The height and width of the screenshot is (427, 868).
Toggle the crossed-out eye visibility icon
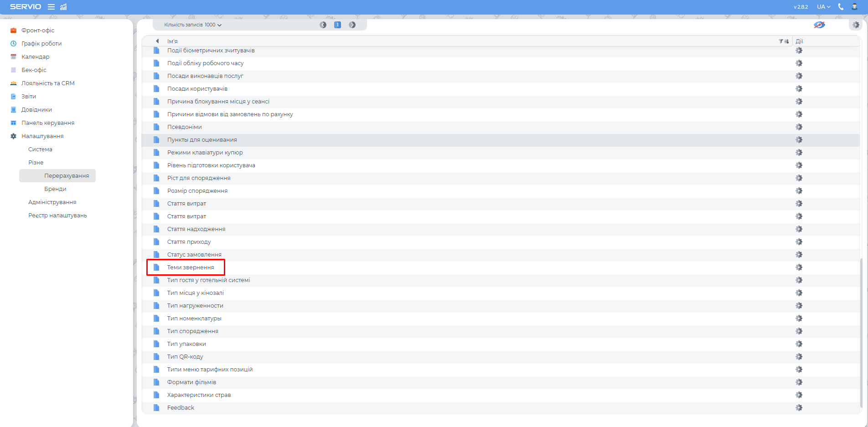819,25
